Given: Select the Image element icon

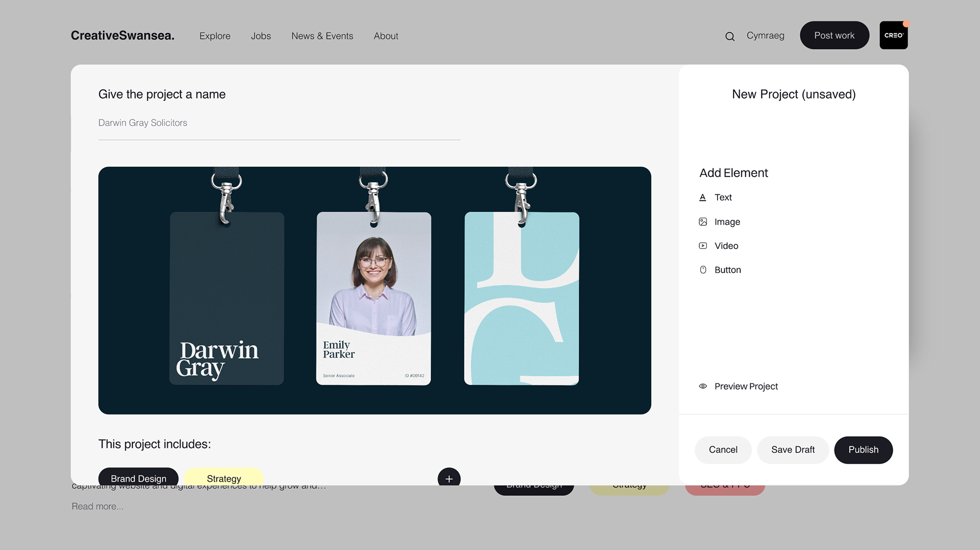Looking at the screenshot, I should tap(703, 222).
